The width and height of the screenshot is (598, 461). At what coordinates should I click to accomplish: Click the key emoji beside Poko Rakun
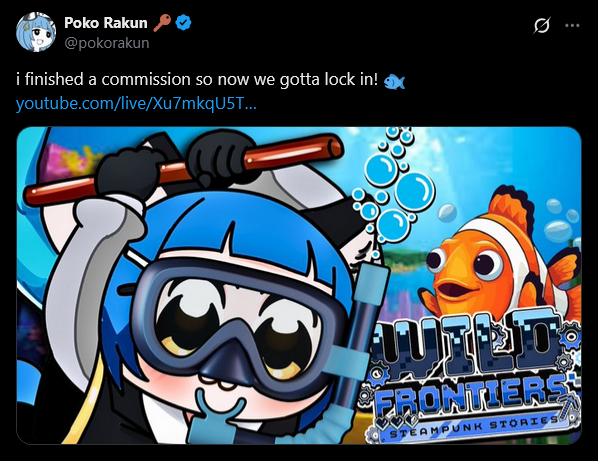[x=162, y=23]
